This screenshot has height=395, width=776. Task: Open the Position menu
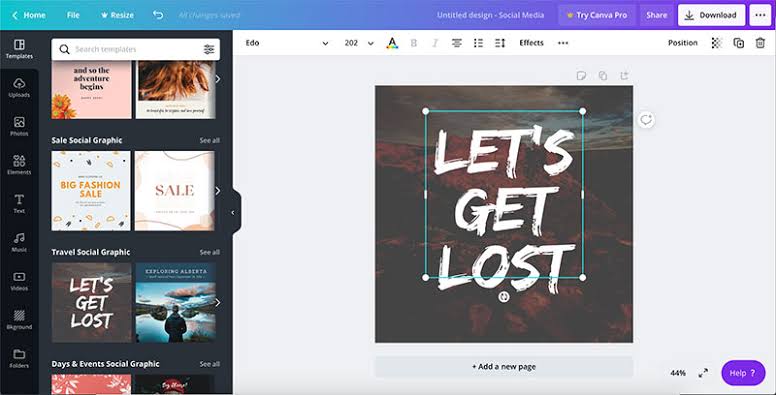[682, 43]
